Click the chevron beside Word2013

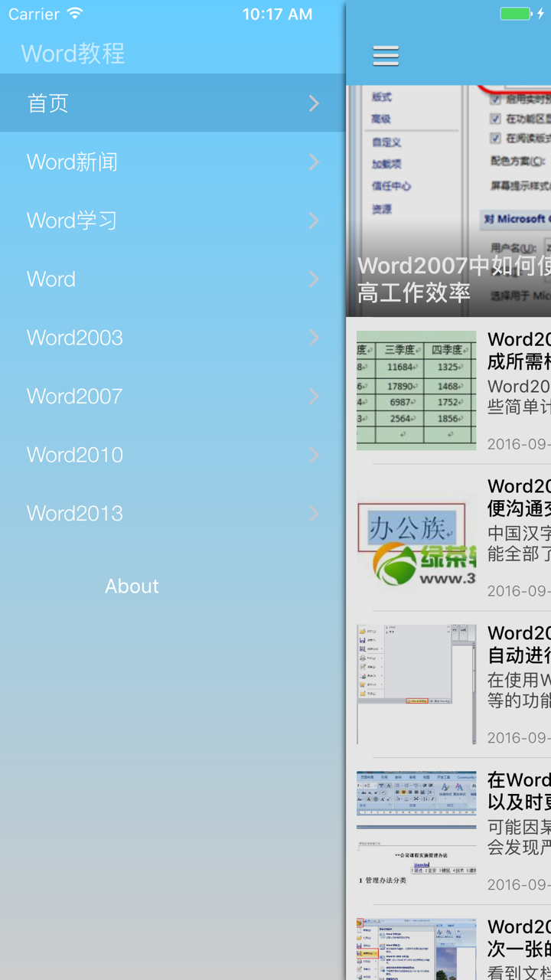pos(314,513)
